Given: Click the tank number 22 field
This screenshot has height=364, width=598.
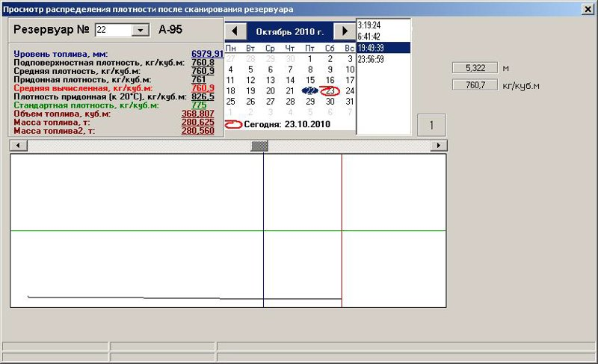Looking at the screenshot, I should coord(114,30).
